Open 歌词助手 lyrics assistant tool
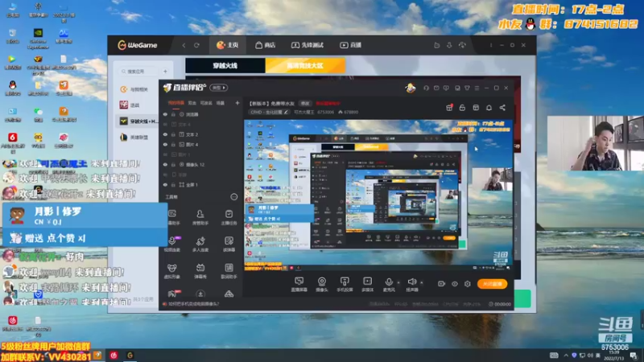This screenshot has height=362, width=644. [x=229, y=271]
